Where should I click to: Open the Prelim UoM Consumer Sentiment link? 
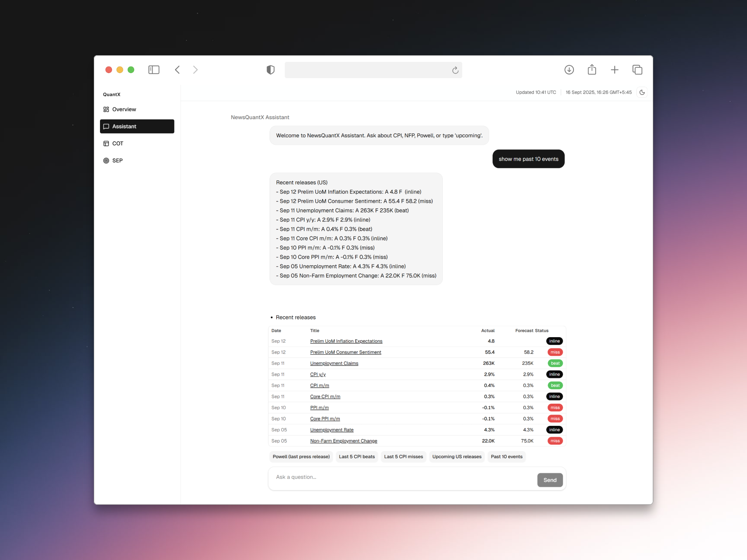tap(345, 352)
